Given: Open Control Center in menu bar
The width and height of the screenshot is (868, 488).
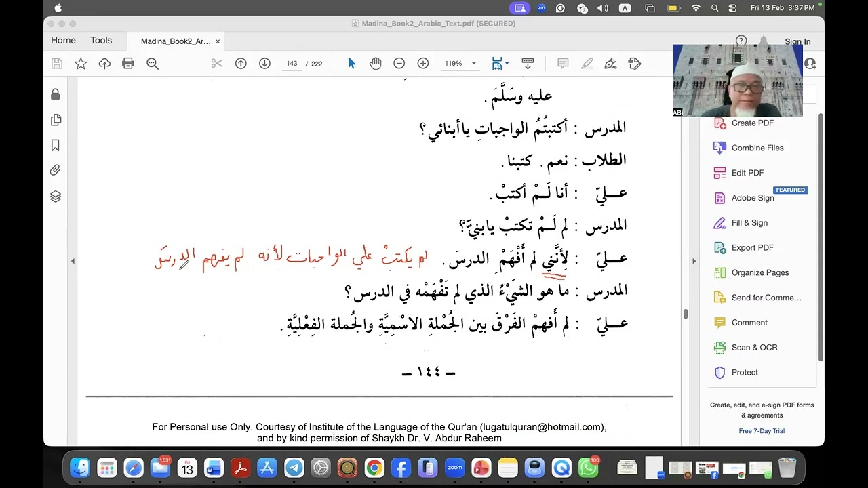Looking at the screenshot, I should pyautogui.click(x=732, y=8).
